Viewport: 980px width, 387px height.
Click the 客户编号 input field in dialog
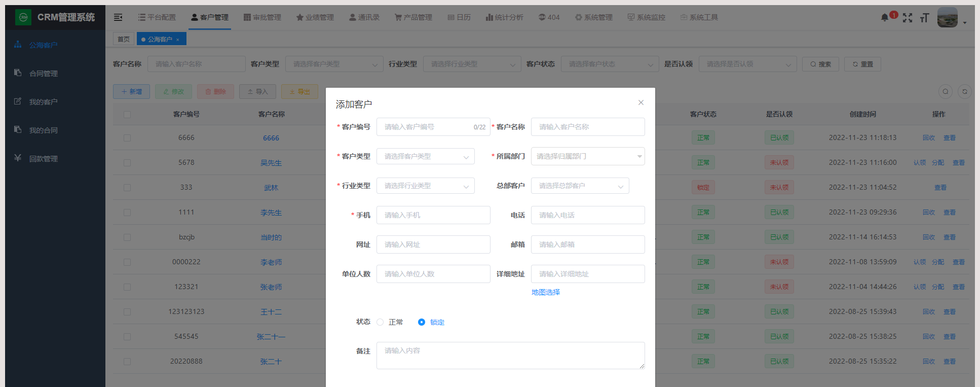coord(426,127)
